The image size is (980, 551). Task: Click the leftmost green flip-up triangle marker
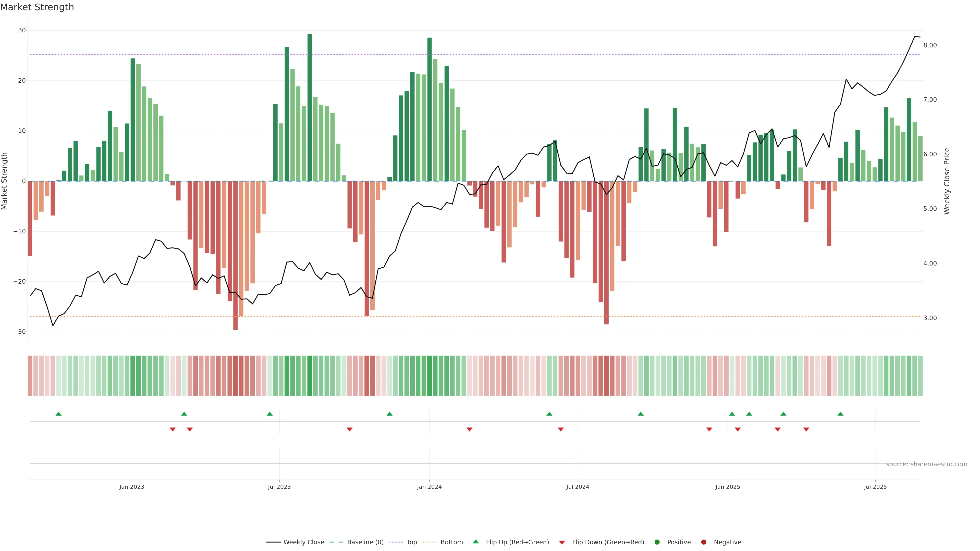click(59, 414)
